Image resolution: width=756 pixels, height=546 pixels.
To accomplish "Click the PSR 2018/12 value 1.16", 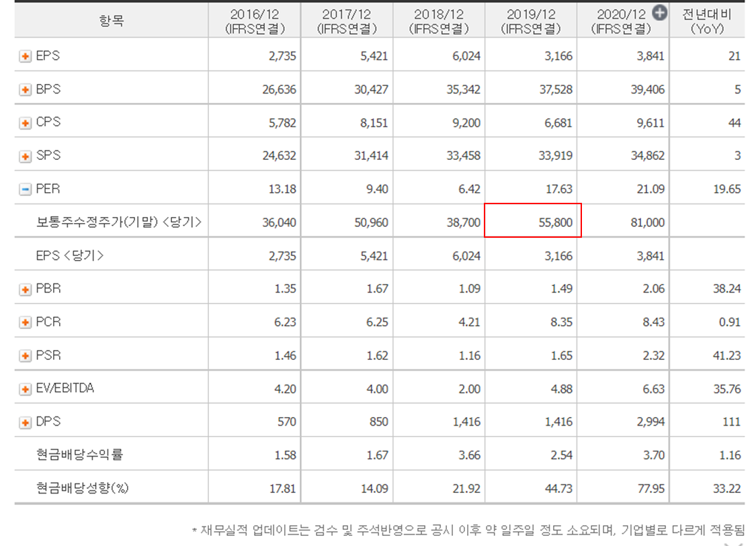I will click(x=469, y=356).
